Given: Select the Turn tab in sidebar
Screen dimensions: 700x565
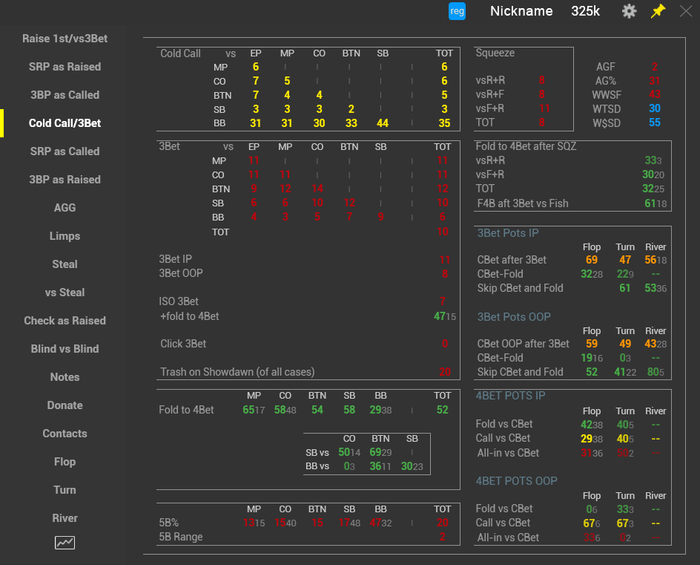Looking at the screenshot, I should 65,490.
